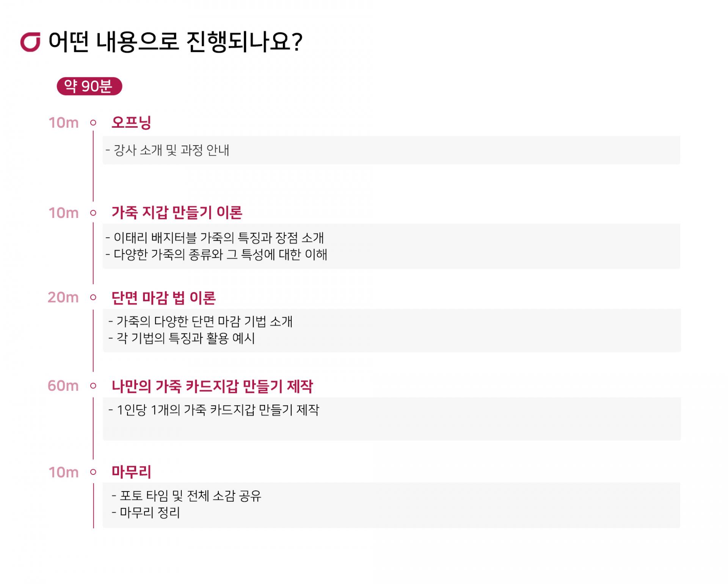Select the 단면 마감 법 이론 heading

tap(163, 297)
